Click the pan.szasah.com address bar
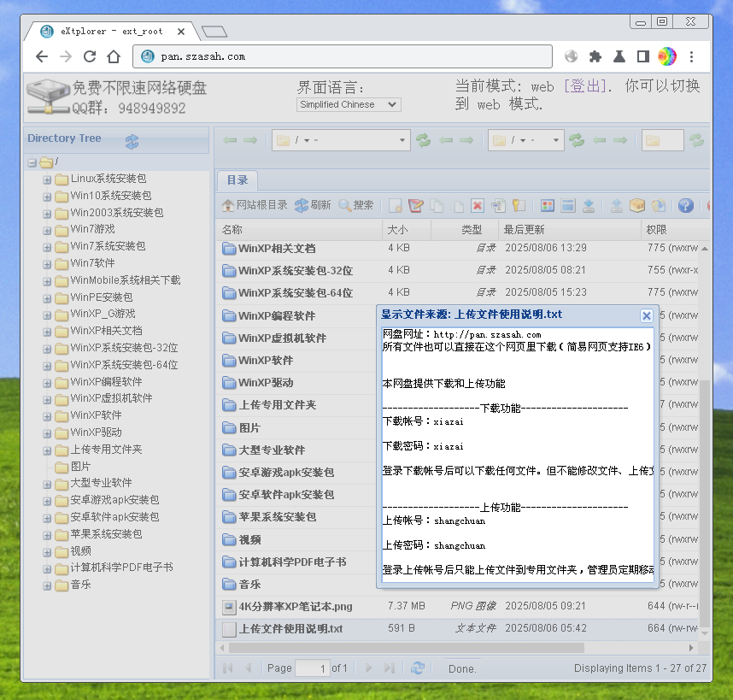733x700 pixels. pos(343,56)
